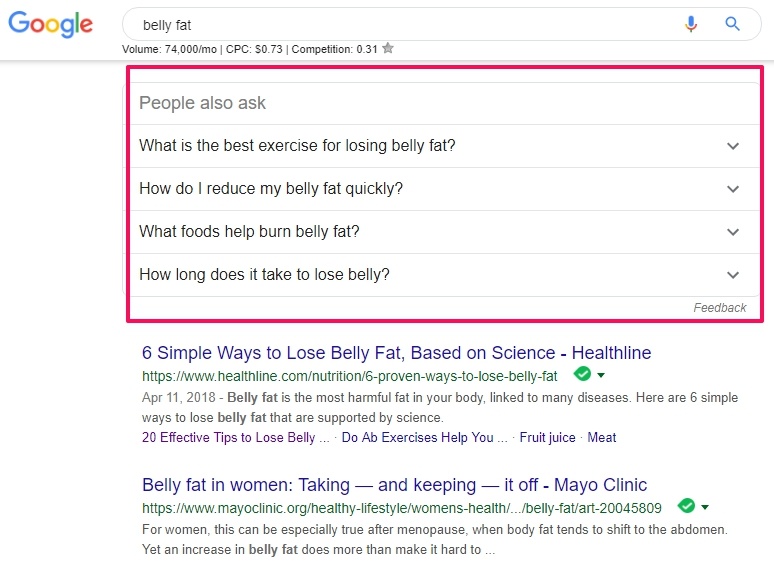Click the 'belly fat' search input field
774x576 pixels.
405,24
